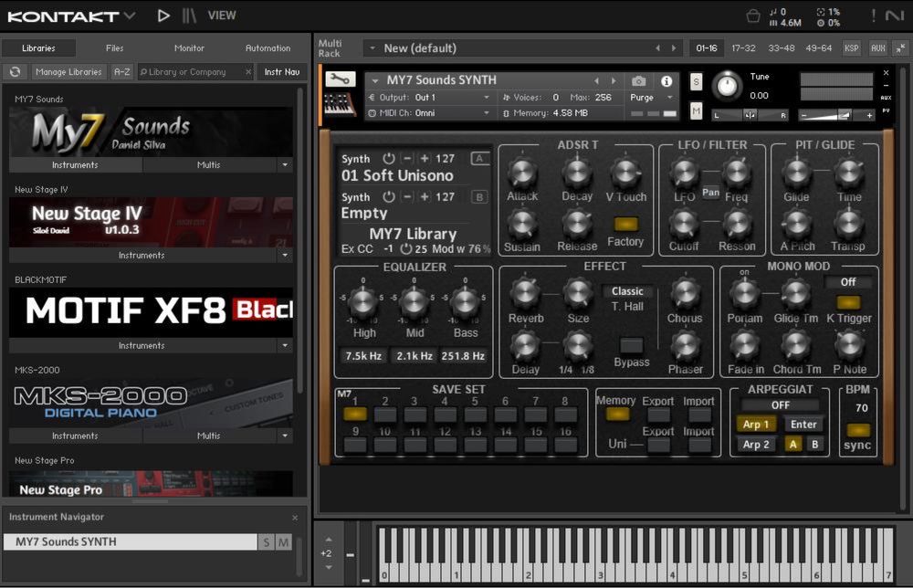This screenshot has height=588, width=913.
Task: Toggle Synth A power icon
Action: [x=388, y=158]
